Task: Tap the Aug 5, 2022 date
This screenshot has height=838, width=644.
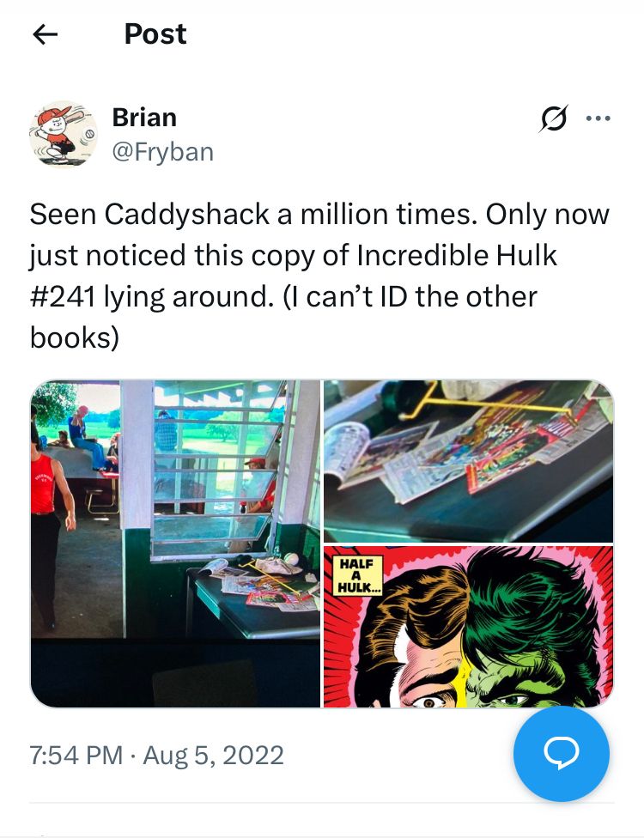Action: tap(213, 756)
